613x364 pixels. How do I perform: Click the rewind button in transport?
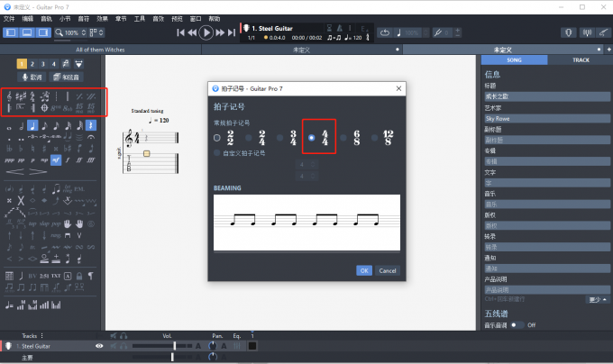click(x=193, y=32)
